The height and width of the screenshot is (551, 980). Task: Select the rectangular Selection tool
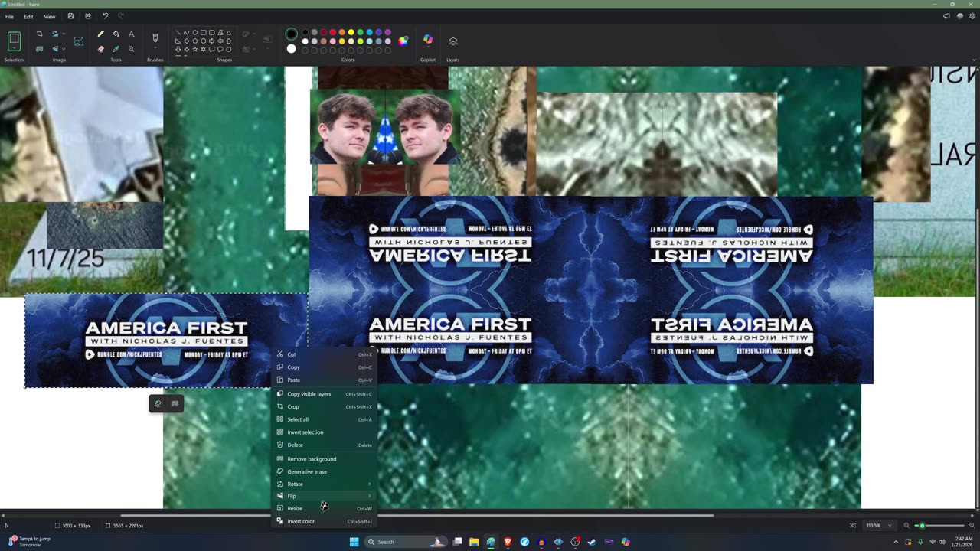point(14,40)
